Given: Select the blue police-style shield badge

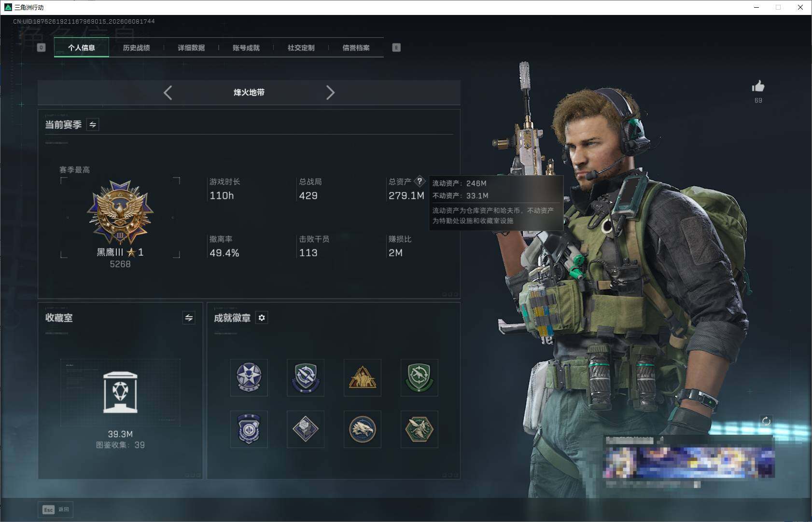Looking at the screenshot, I should 249,429.
